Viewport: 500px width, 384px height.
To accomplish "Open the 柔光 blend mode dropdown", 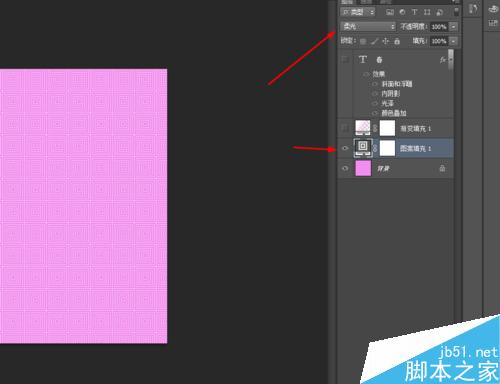I will 368,26.
